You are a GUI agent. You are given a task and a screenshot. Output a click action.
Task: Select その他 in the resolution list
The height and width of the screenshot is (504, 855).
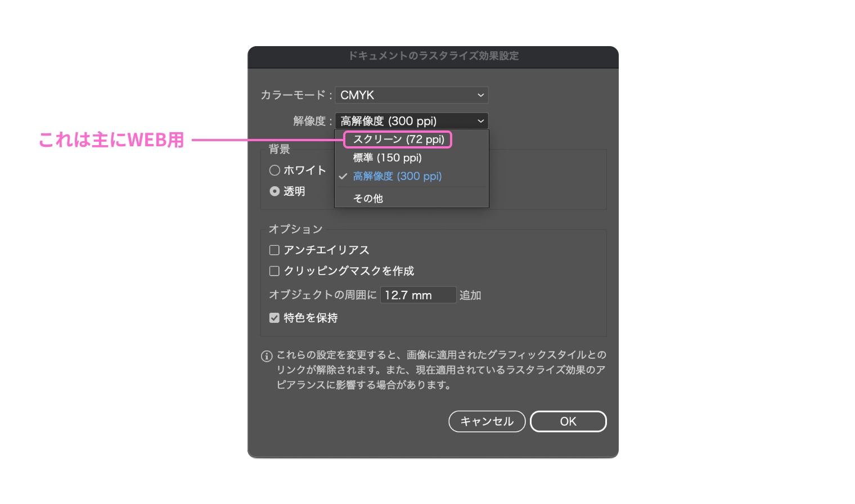pos(368,199)
